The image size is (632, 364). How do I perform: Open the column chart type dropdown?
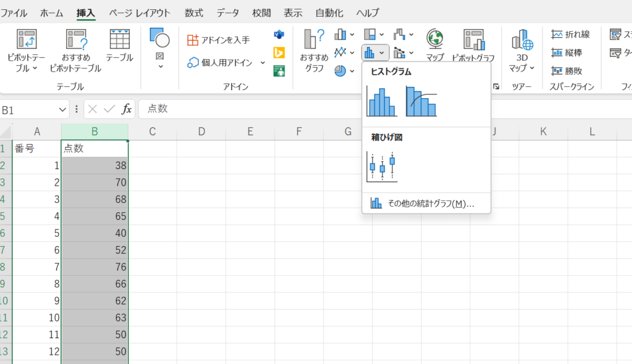(344, 35)
